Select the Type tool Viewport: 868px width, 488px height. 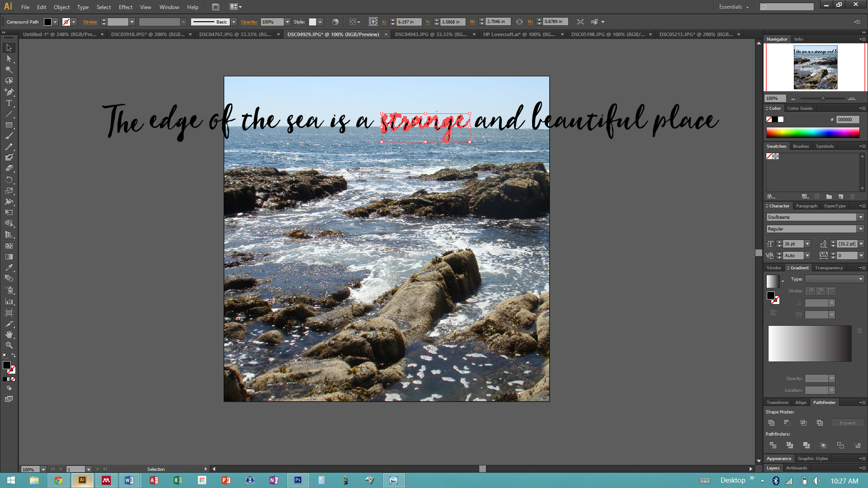[9, 103]
